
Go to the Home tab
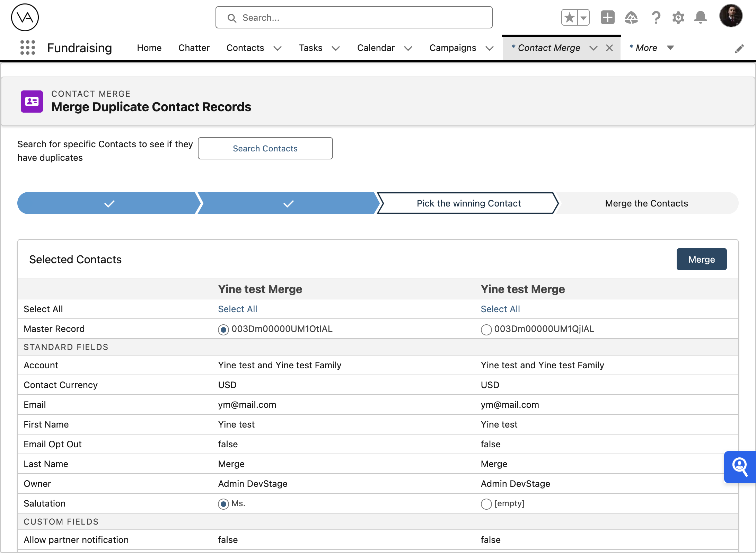click(149, 48)
